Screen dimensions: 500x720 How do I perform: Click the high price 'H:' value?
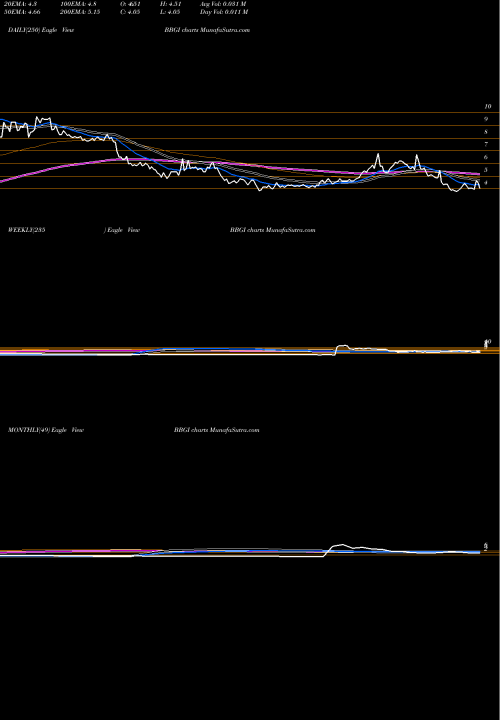tap(172, 4)
